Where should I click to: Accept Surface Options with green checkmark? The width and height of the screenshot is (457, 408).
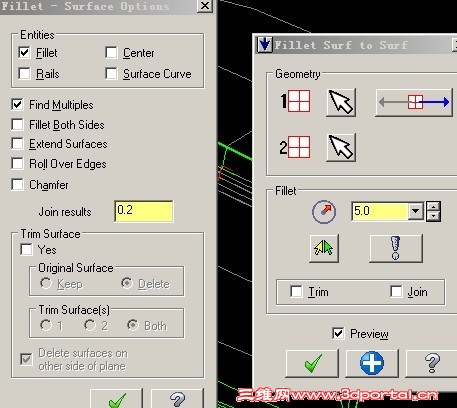(116, 398)
